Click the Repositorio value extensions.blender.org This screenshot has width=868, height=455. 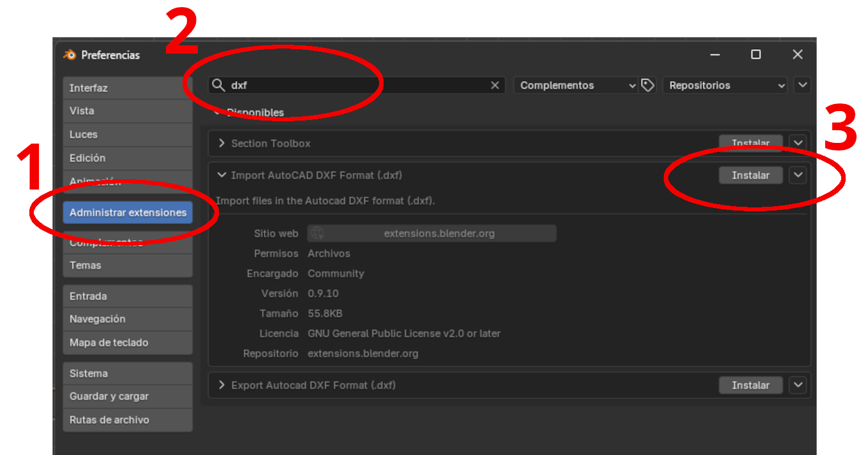[x=363, y=353]
